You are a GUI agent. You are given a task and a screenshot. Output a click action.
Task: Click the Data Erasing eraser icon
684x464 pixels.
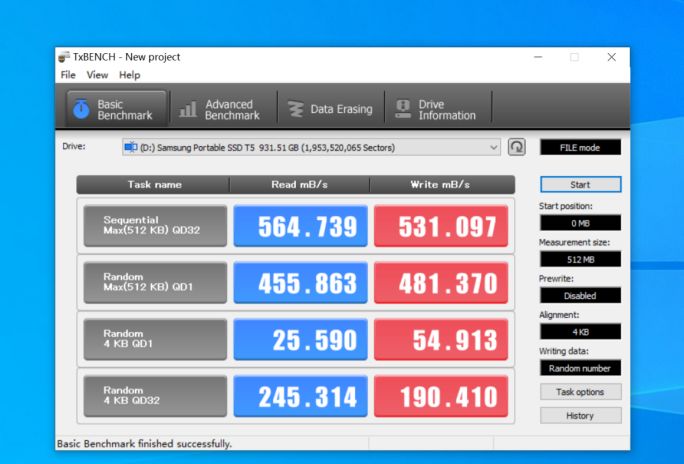[x=296, y=109]
